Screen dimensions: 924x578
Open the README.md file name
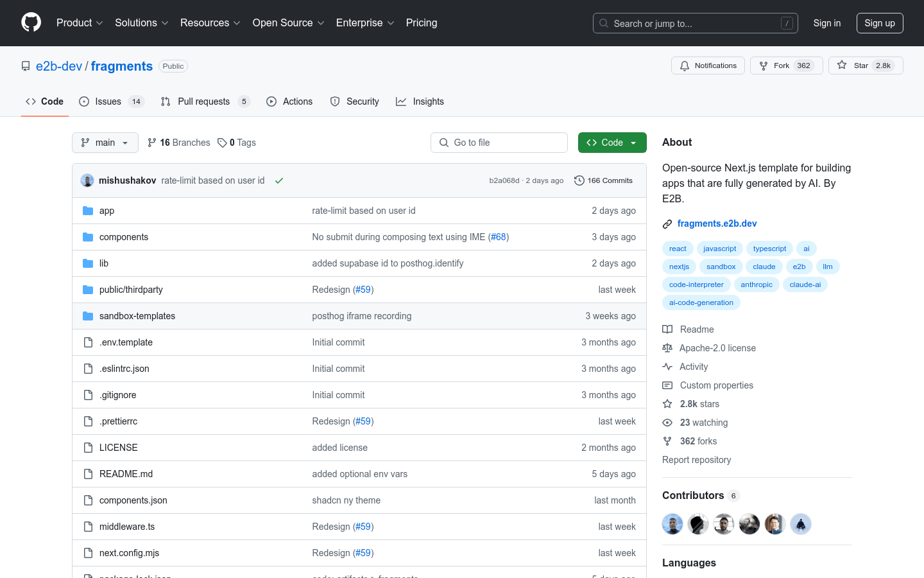pyautogui.click(x=126, y=474)
